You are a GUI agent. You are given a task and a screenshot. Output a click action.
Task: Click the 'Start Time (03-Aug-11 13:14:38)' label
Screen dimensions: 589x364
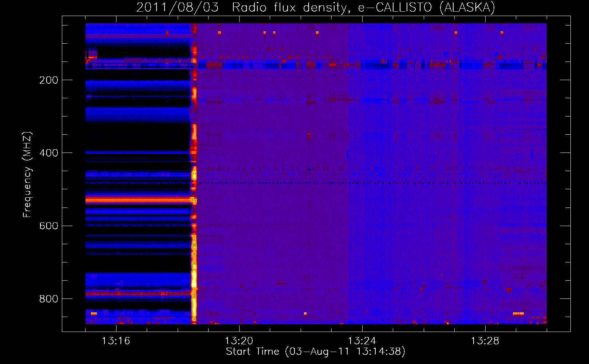pyautogui.click(x=316, y=352)
